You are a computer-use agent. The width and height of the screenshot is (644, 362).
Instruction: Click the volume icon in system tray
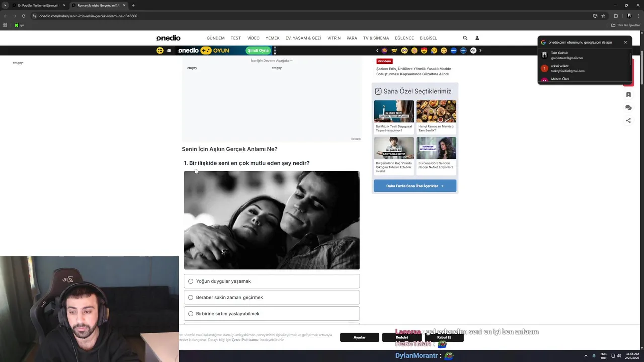pyautogui.click(x=619, y=356)
